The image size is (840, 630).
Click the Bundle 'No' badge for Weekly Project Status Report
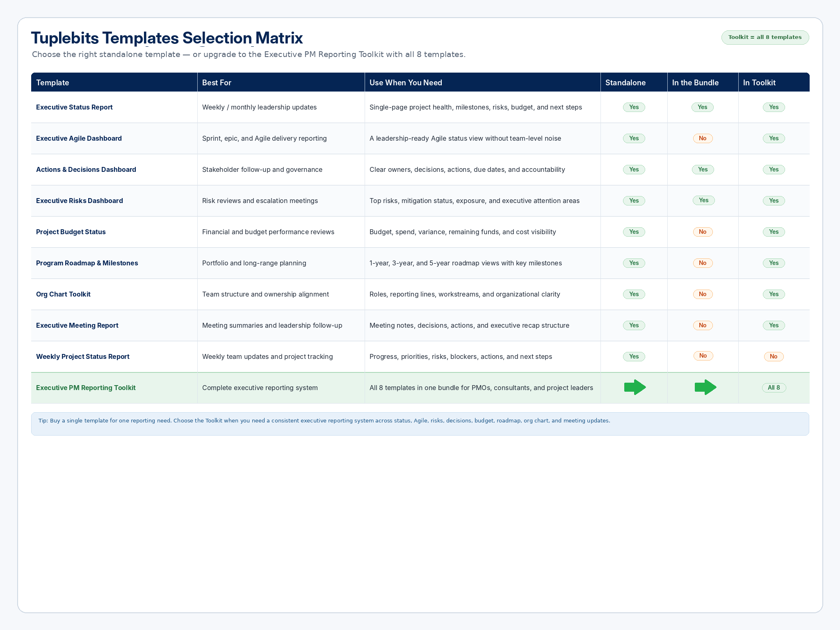(703, 356)
